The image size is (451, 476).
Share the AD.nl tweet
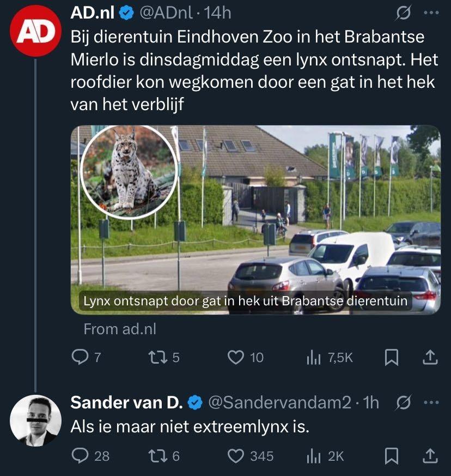pos(430,357)
